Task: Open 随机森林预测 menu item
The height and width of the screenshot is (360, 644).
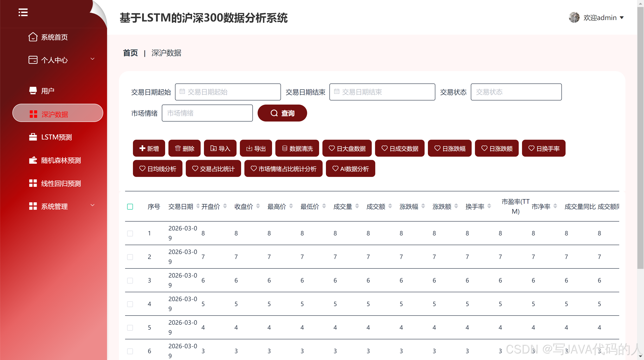Action: (x=61, y=160)
